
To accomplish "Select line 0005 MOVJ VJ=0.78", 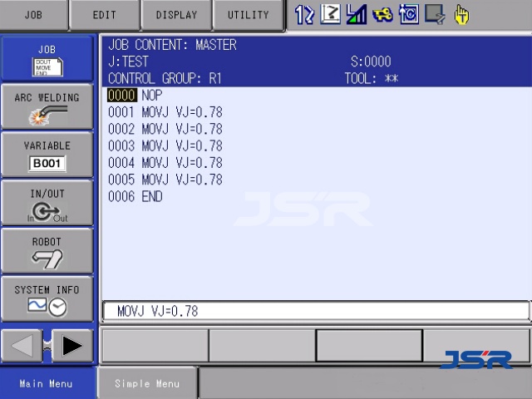I will point(165,180).
